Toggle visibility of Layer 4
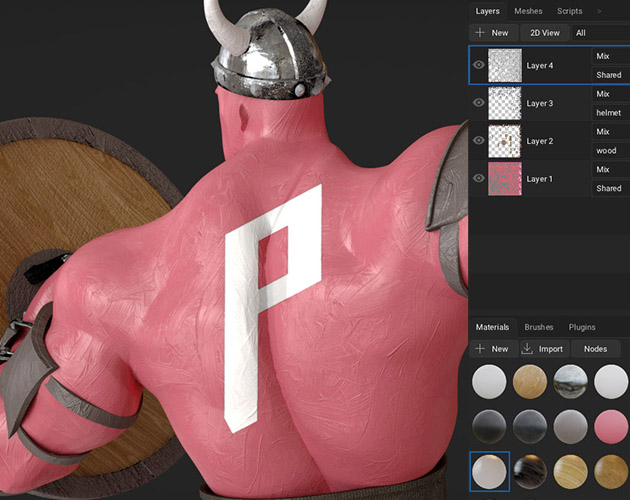630x500 pixels. pyautogui.click(x=479, y=65)
